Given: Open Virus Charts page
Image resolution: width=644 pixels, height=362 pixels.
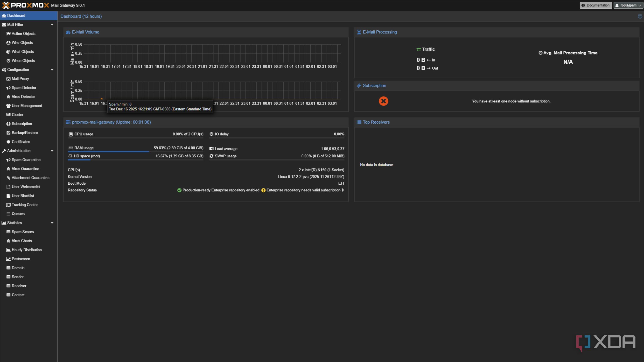Looking at the screenshot, I should point(29,241).
